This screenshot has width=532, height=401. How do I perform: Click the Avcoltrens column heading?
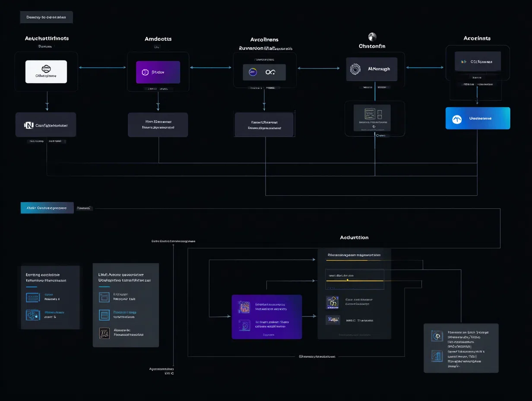(265, 40)
